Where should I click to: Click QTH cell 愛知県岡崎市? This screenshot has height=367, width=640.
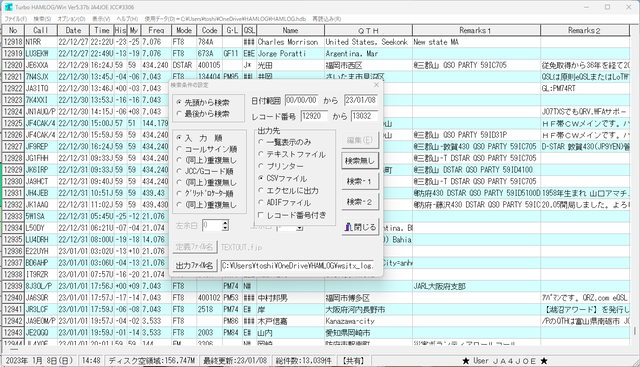[x=368, y=333]
